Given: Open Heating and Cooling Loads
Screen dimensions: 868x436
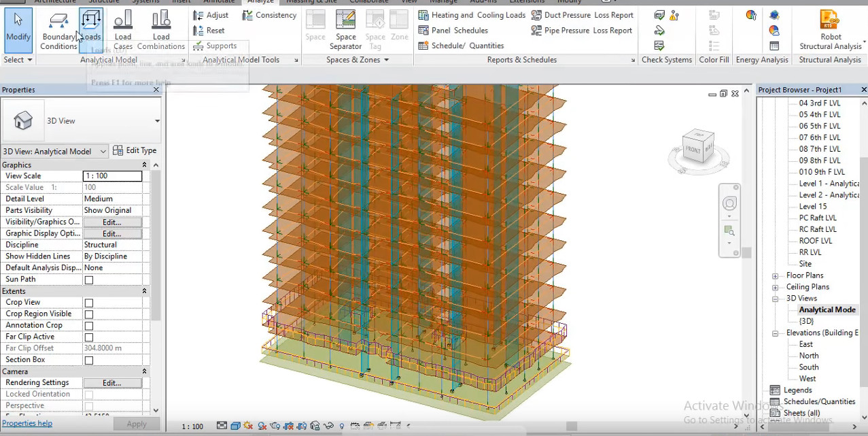Looking at the screenshot, I should click(x=472, y=15).
